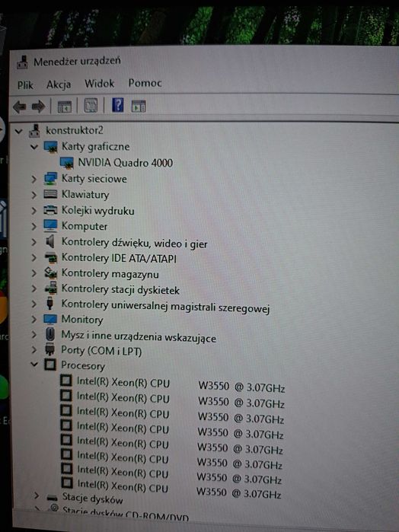Expand the Karty sieciowe category
Image resolution: width=399 pixels, height=532 pixels.
pos(34,179)
